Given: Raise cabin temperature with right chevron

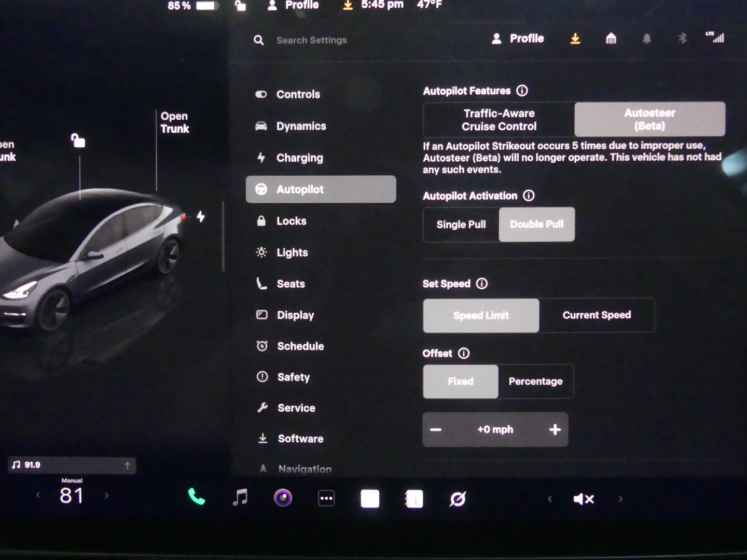Looking at the screenshot, I should pos(107,496).
